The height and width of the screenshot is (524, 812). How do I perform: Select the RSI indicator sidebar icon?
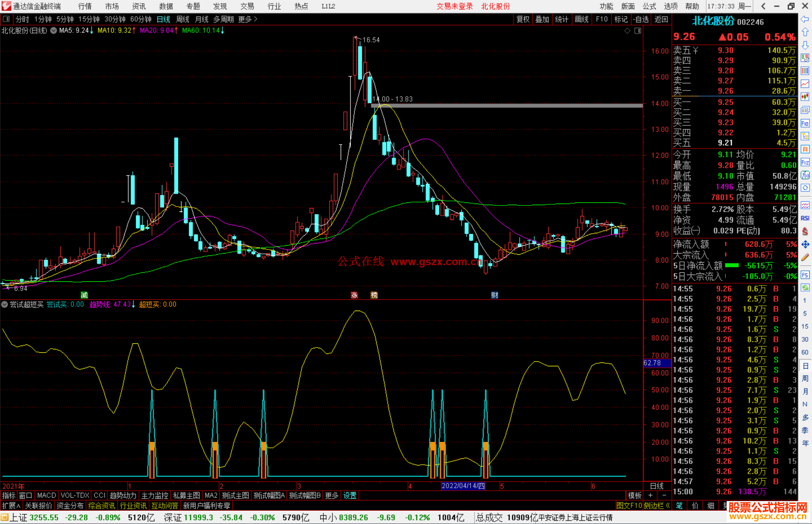805,218
